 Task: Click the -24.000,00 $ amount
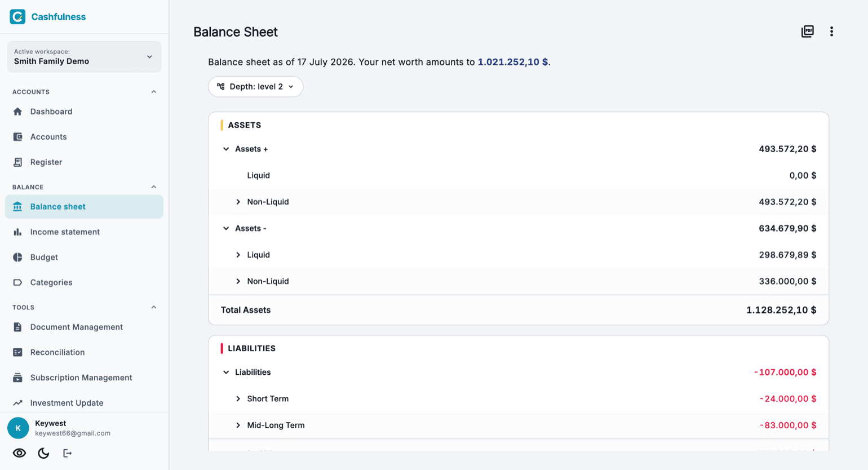pos(788,399)
